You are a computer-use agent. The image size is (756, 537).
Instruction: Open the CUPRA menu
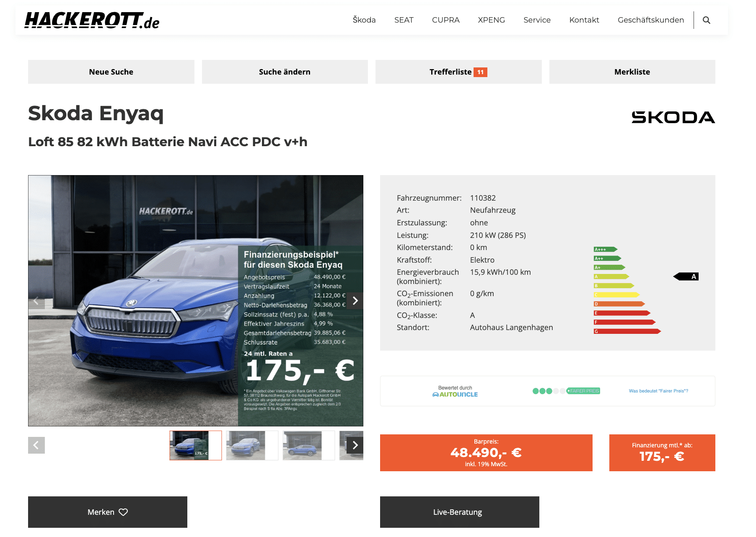pyautogui.click(x=446, y=20)
